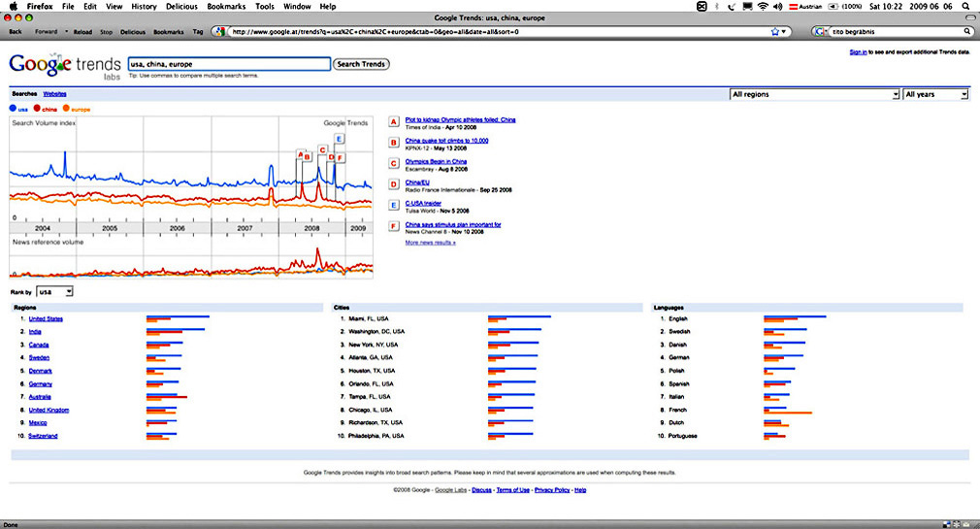
Task: Click the Bluetooth menu bar icon
Action: [x=717, y=6]
